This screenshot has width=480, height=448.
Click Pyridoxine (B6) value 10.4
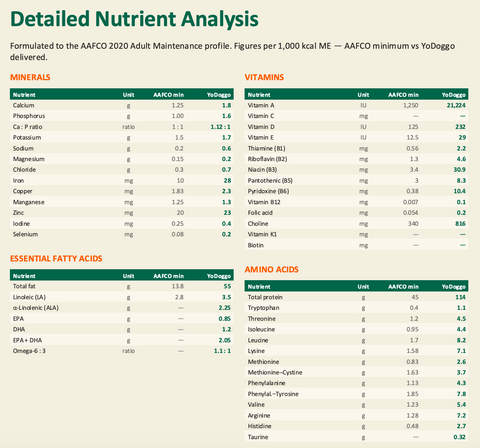460,191
